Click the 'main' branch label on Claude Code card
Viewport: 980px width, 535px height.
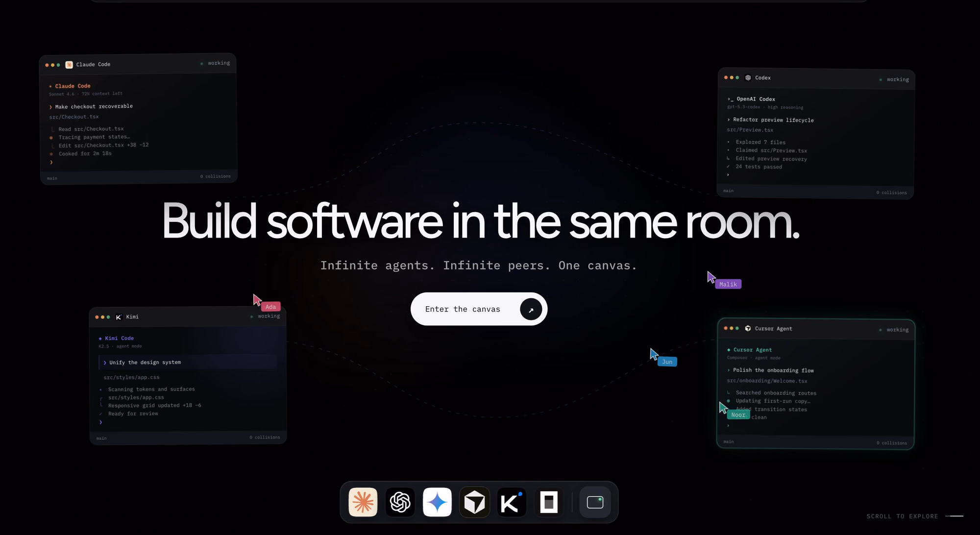(52, 178)
